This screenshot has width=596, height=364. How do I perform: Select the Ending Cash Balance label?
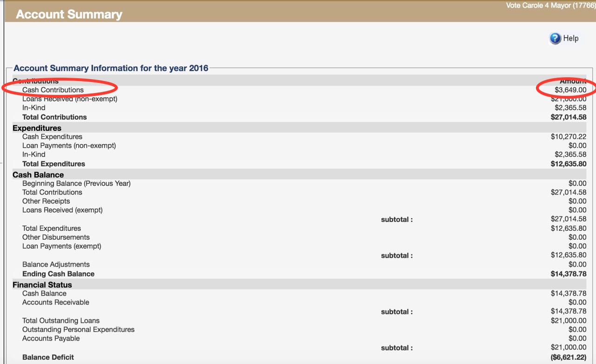[58, 274]
